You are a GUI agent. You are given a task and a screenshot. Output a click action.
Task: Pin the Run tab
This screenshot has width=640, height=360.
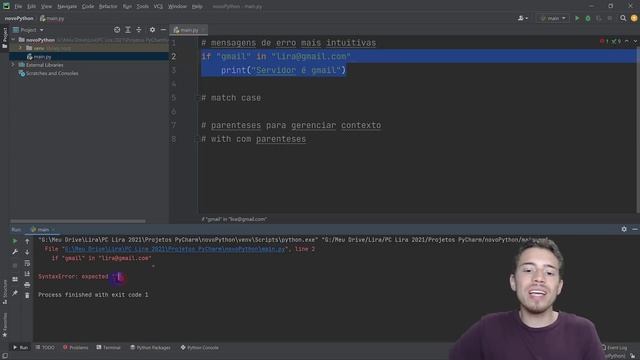pyautogui.click(x=15, y=293)
